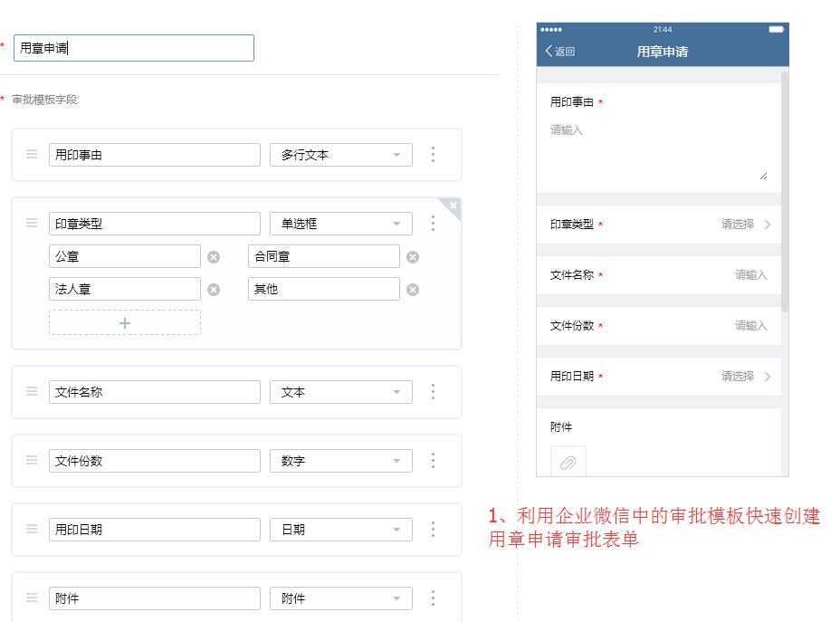Open more options for 文件份数 field
840x622 pixels.
pyautogui.click(x=433, y=460)
